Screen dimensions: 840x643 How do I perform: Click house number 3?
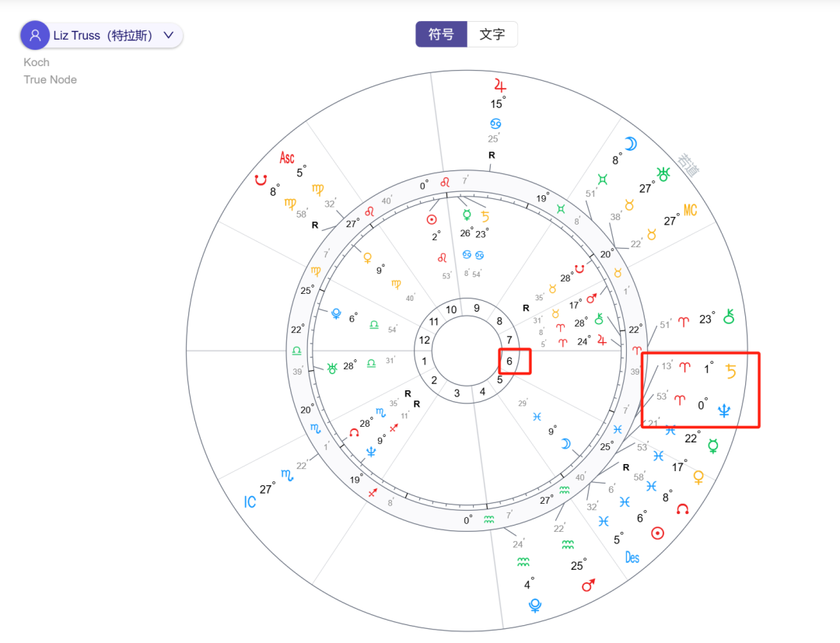pos(457,393)
